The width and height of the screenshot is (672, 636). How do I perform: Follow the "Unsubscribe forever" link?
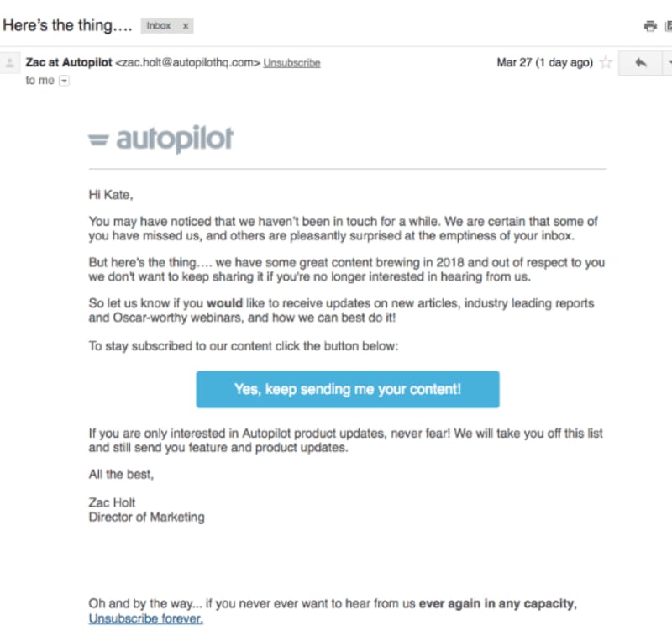click(145, 618)
